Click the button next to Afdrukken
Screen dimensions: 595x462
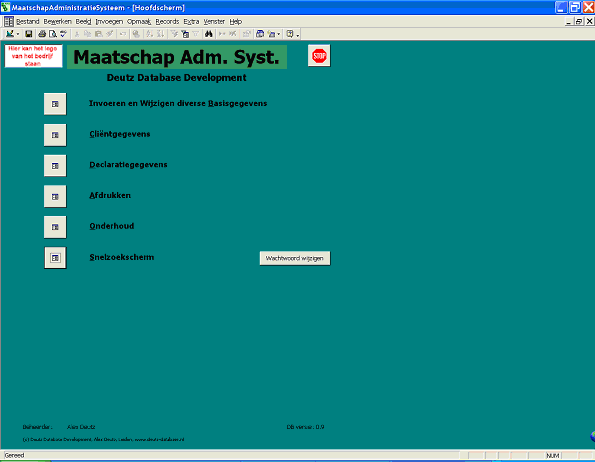point(55,196)
